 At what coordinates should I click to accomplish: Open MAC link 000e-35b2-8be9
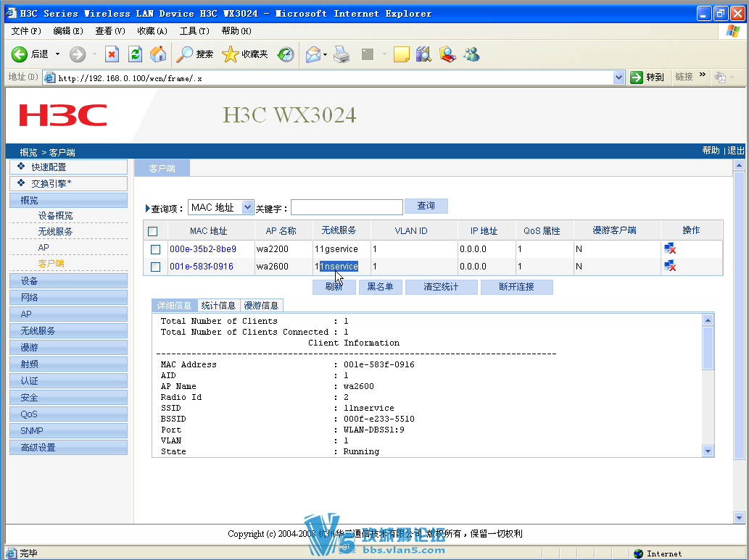203,248
